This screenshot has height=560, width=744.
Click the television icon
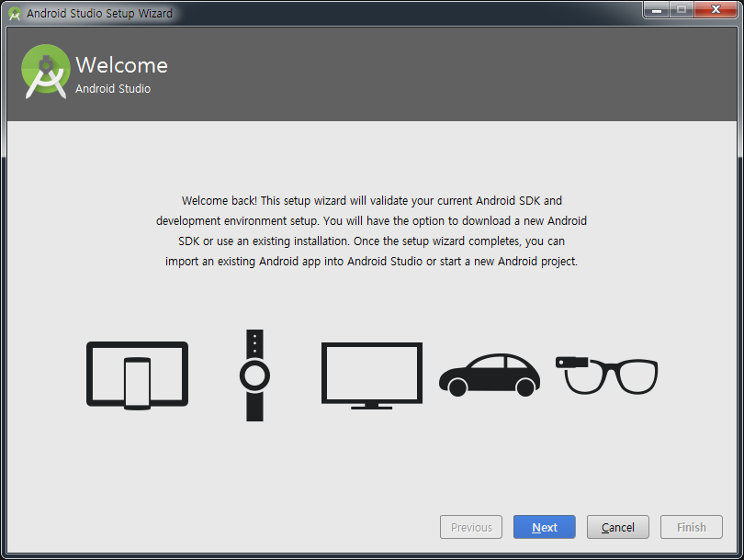click(x=371, y=375)
